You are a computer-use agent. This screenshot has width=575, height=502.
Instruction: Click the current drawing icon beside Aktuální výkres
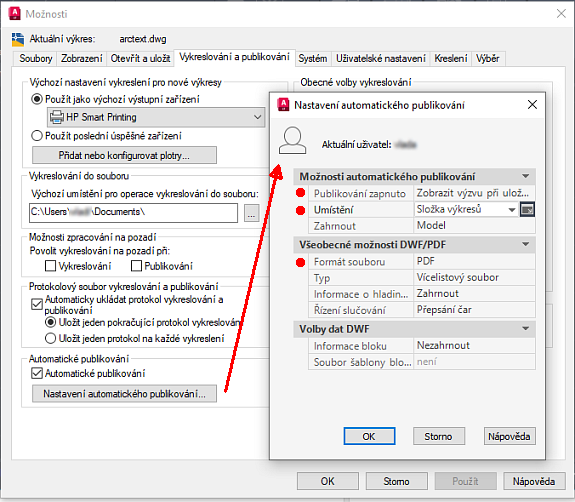(18, 39)
